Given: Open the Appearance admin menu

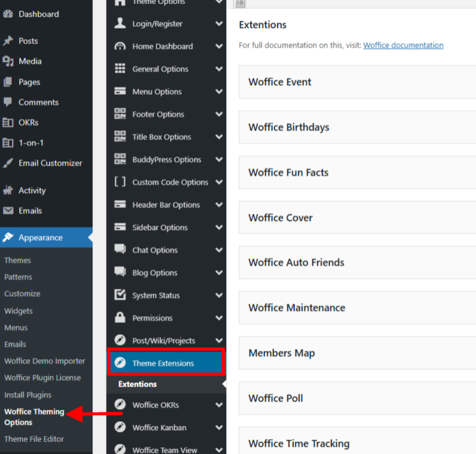Looking at the screenshot, I should (x=40, y=237).
